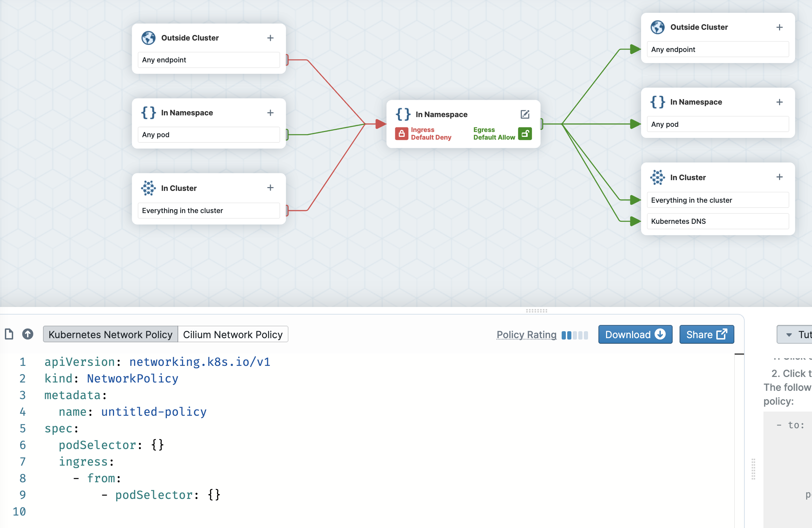The image size is (812, 528).
Task: Click the plus icon on left In Namespace card
Action: coord(270,113)
